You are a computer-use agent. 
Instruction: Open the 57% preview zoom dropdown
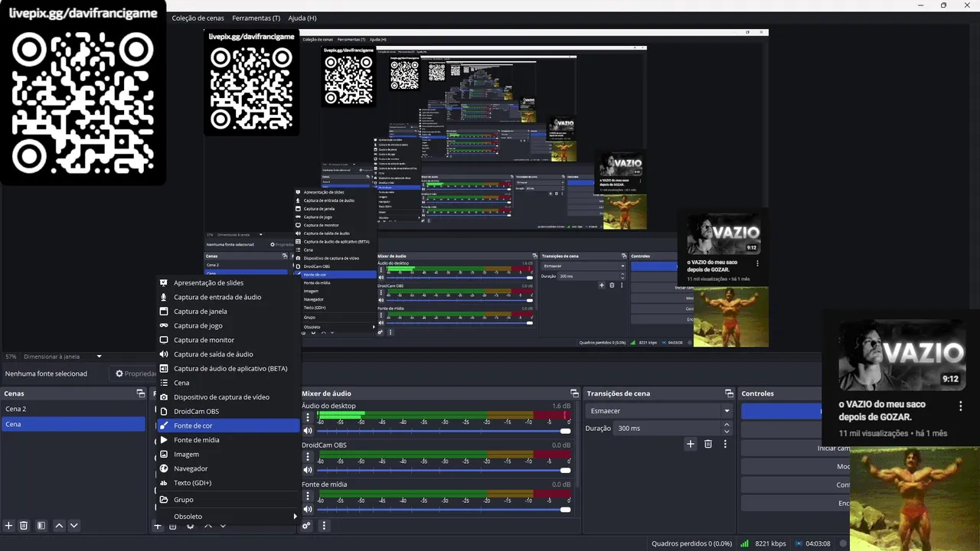coord(11,357)
